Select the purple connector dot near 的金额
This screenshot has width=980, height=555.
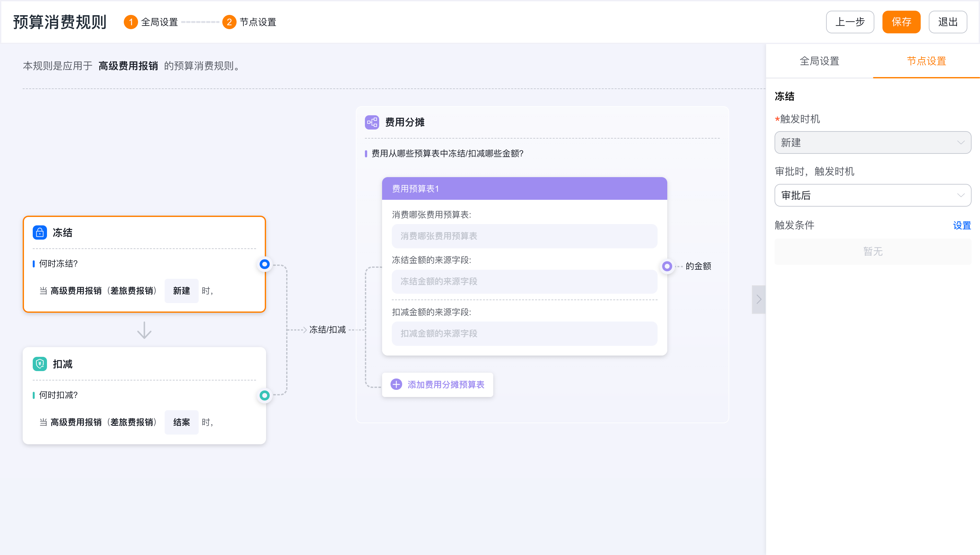(667, 266)
